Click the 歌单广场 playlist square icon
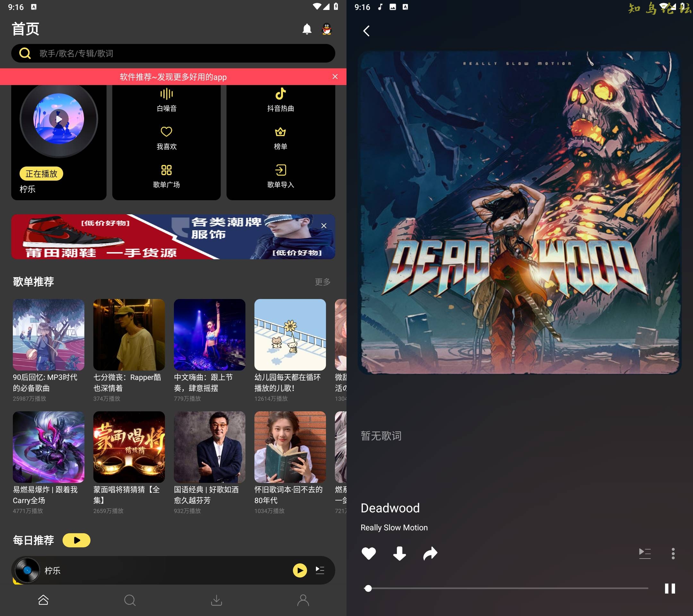The width and height of the screenshot is (693, 616). tap(167, 169)
